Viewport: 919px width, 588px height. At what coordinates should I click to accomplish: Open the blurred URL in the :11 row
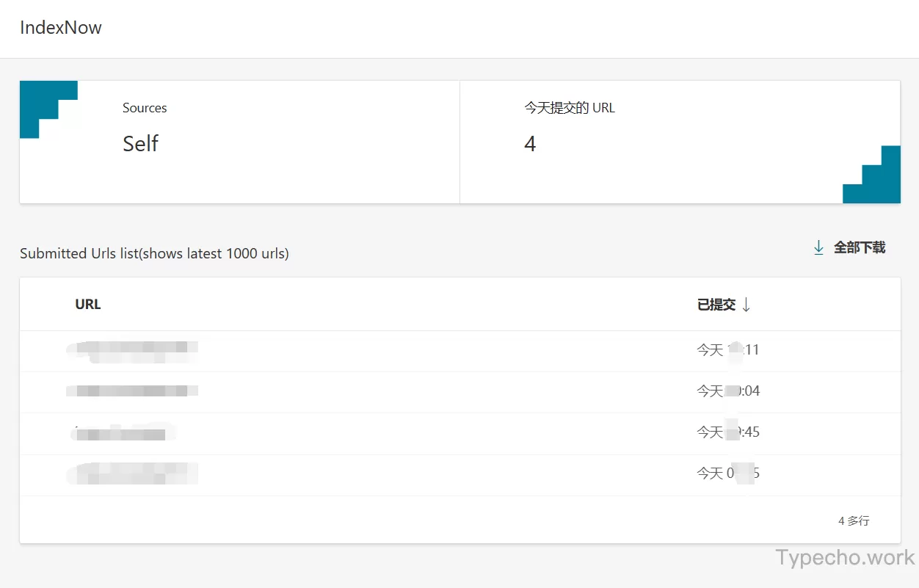pyautogui.click(x=132, y=351)
